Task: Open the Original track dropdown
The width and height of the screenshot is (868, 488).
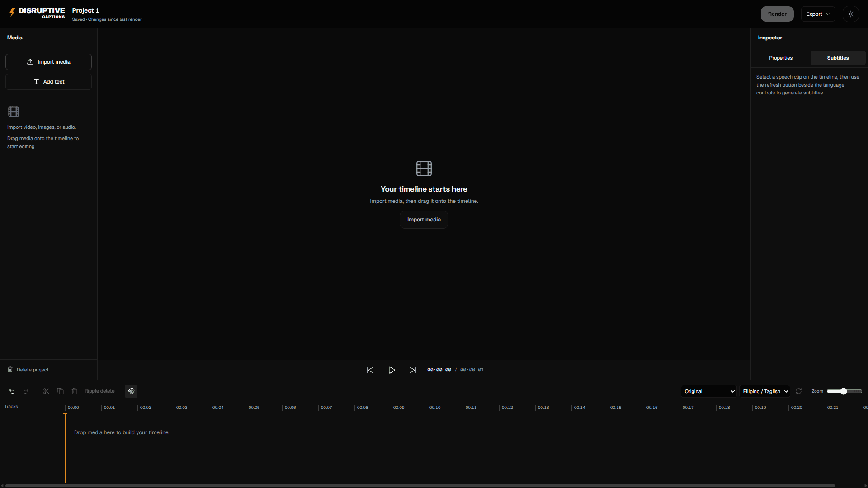Action: 709,391
